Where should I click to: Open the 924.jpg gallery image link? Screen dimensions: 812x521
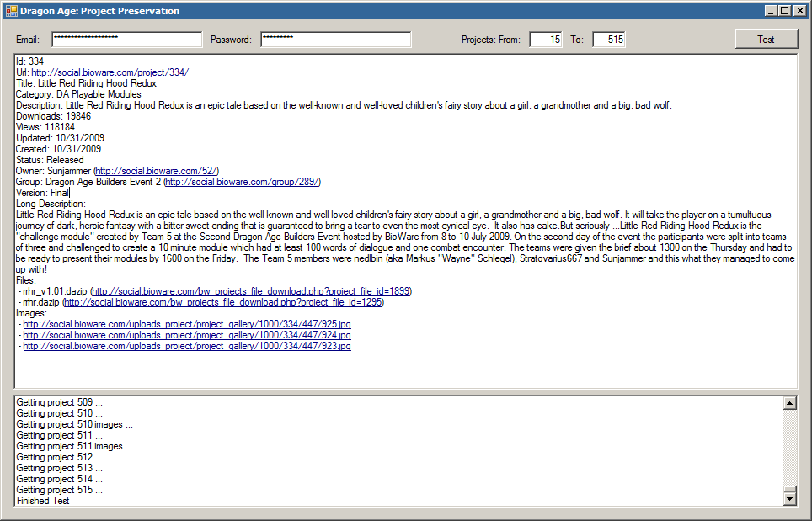click(187, 334)
